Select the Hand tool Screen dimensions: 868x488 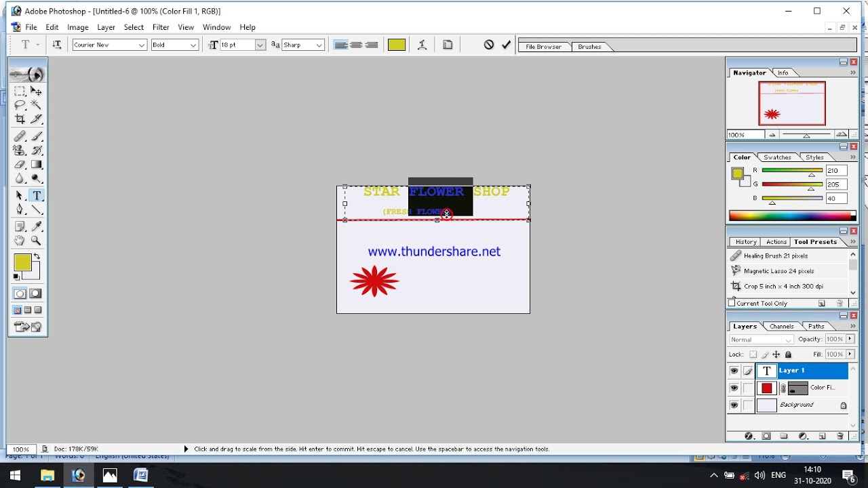(20, 241)
